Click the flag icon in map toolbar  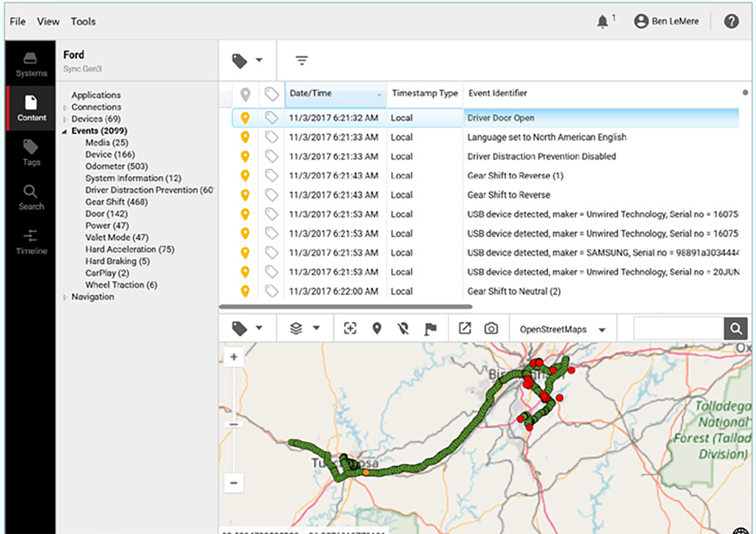431,328
